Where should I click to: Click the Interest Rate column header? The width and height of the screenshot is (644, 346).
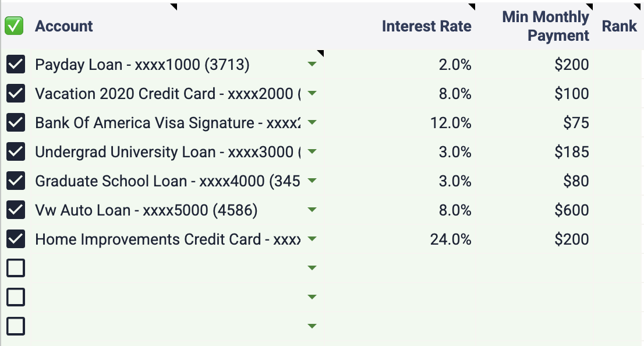pos(427,26)
